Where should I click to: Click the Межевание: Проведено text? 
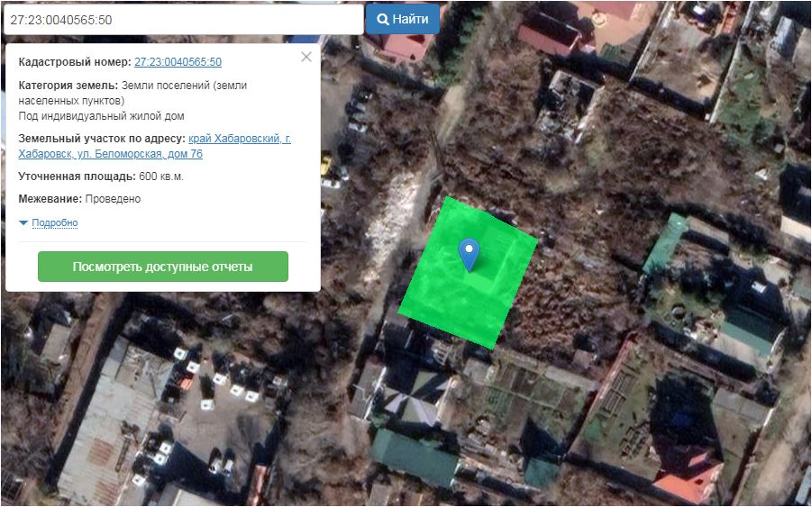(x=79, y=199)
